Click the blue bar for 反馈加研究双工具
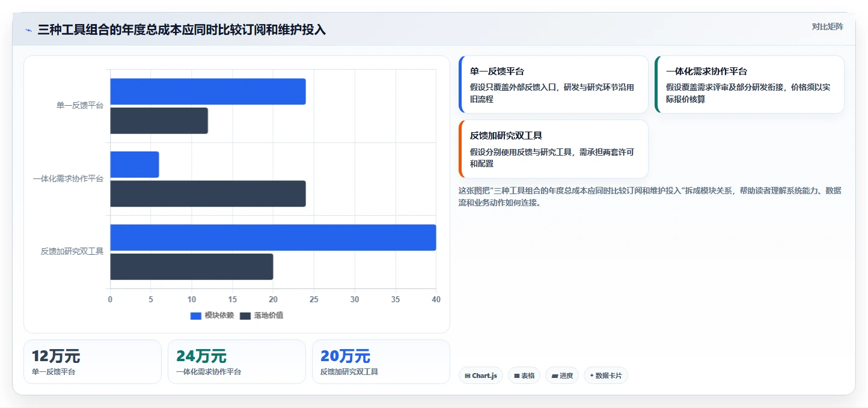 (x=273, y=237)
